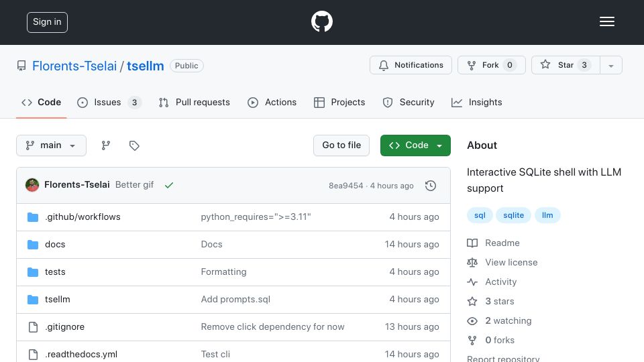The height and width of the screenshot is (362, 644).
Task: Open the Florents-Tselai owner link in header
Action: [x=74, y=66]
